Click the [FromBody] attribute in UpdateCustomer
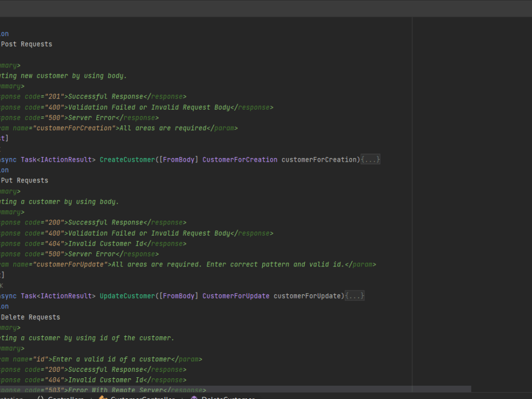Viewport: 532px width, 399px height. tap(178, 296)
